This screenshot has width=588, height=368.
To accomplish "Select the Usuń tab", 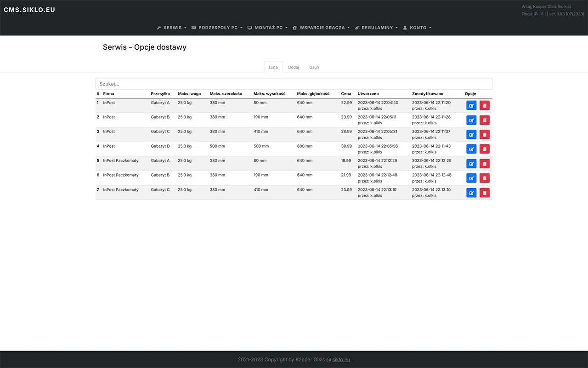I will point(314,67).
